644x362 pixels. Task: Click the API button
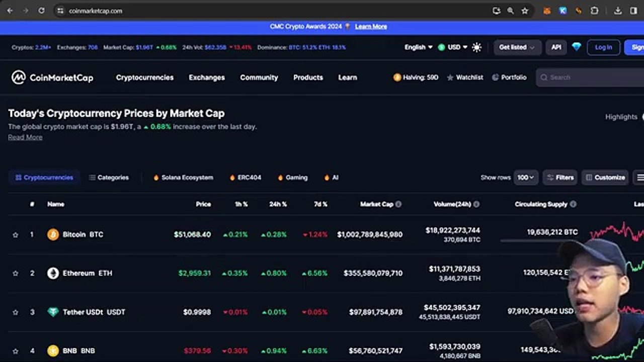[556, 47]
